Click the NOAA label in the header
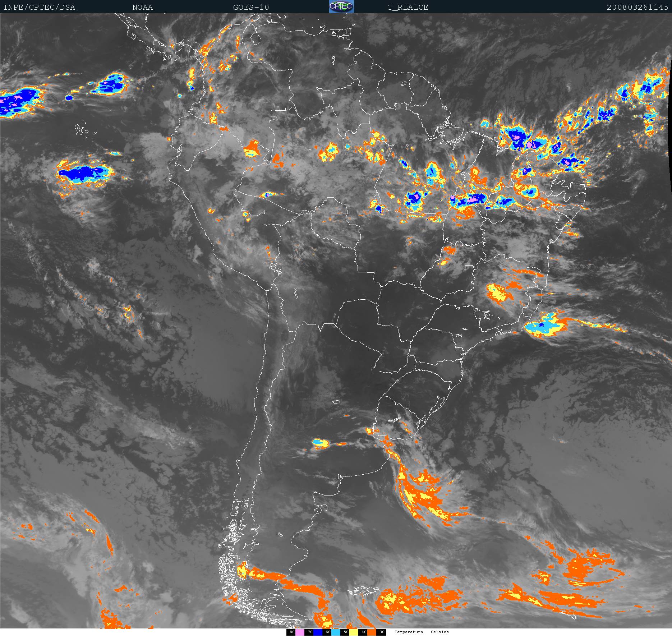This screenshot has width=672, height=636. pos(142,7)
